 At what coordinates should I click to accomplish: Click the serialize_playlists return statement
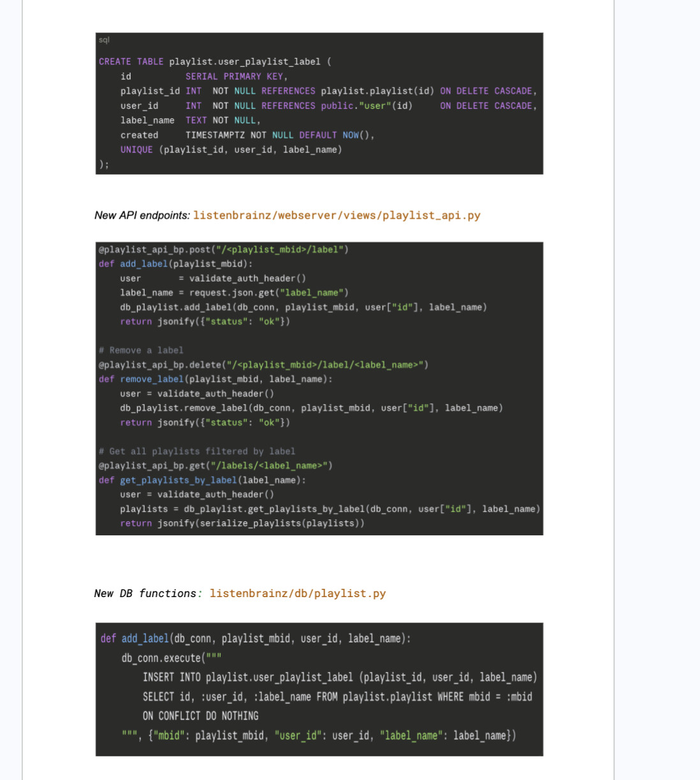point(242,523)
